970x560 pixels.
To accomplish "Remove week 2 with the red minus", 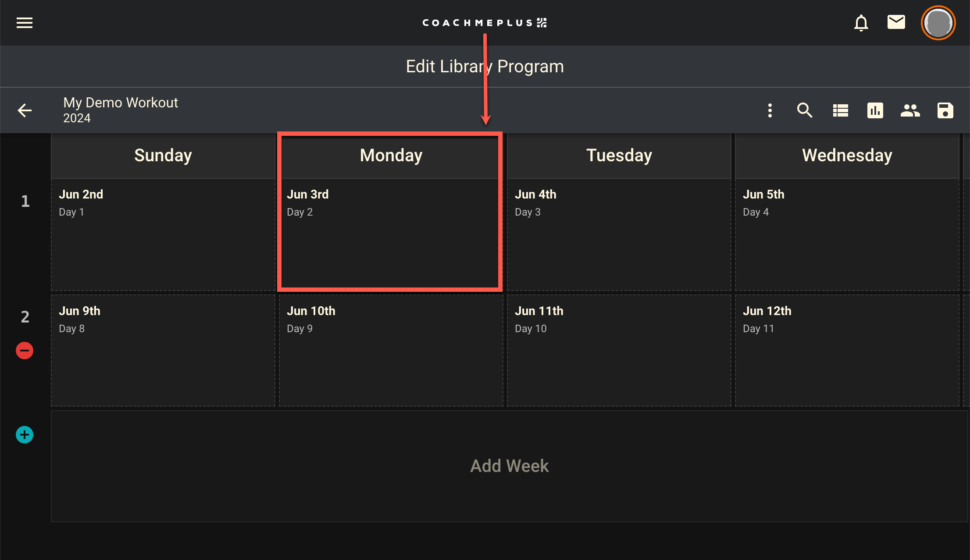I will [25, 351].
